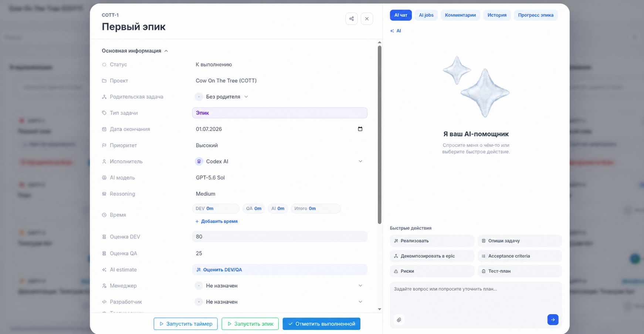The height and width of the screenshot is (334, 644).
Task: Click the date field 01.07.2026
Action: click(279, 129)
